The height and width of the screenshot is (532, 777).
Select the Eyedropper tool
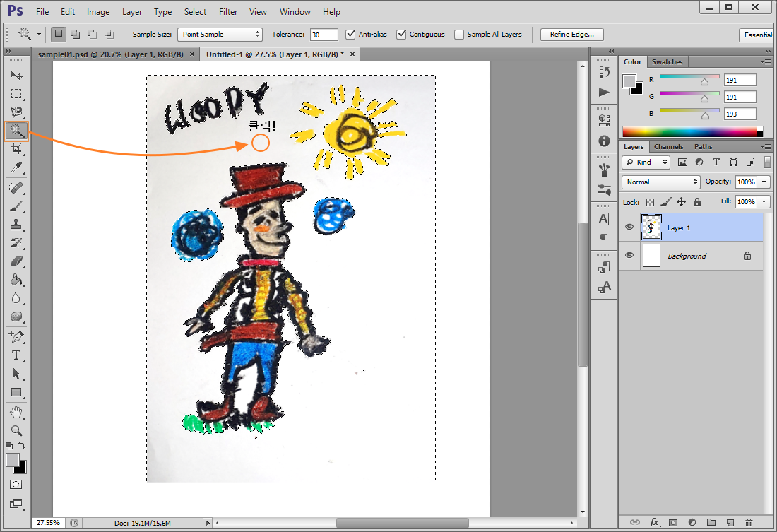click(16, 167)
